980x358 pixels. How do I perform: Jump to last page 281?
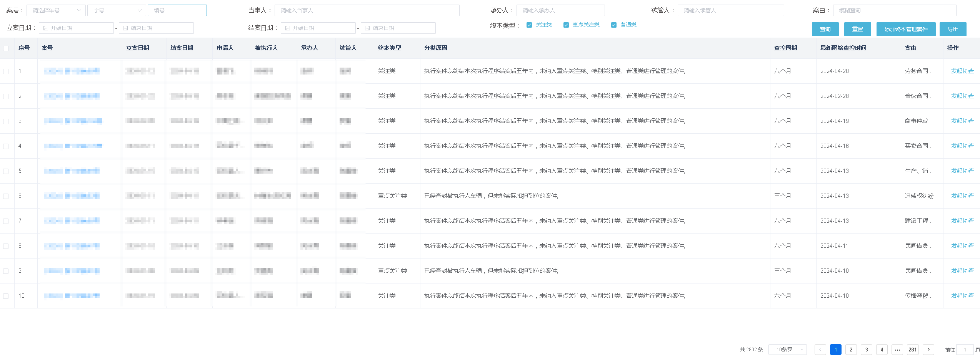click(x=913, y=350)
